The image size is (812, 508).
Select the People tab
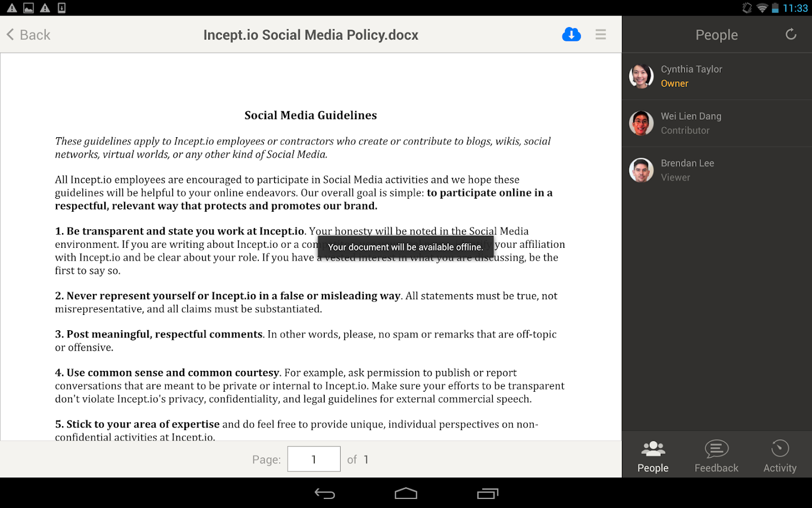click(652, 455)
